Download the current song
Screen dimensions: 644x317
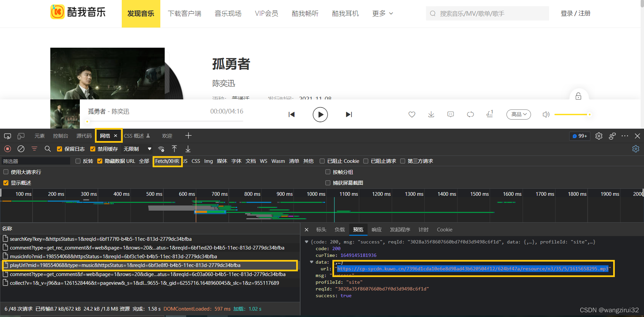(x=431, y=115)
